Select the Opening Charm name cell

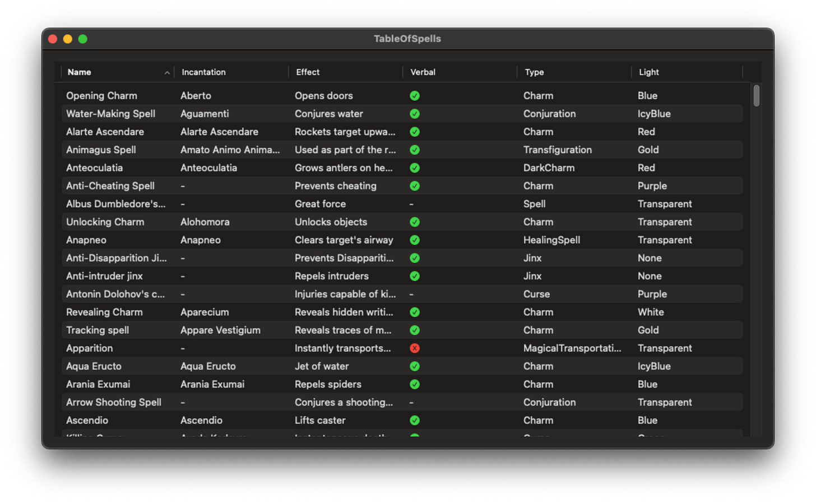(102, 96)
